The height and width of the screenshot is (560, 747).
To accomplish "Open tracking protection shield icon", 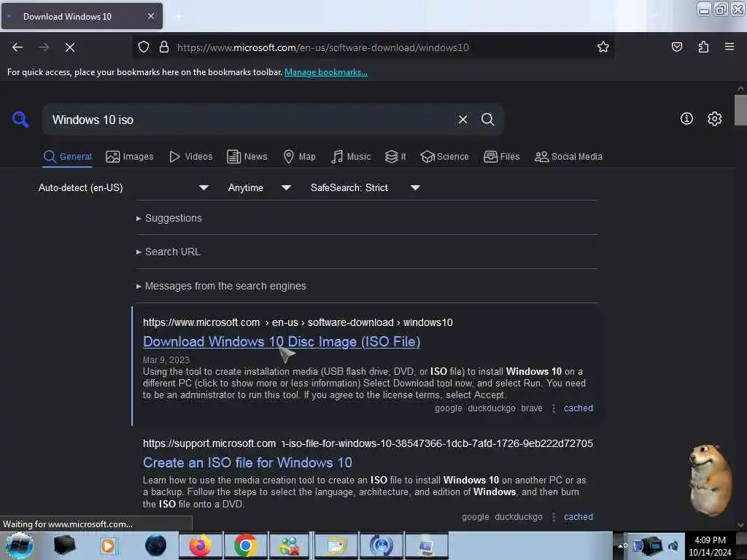I will [144, 47].
